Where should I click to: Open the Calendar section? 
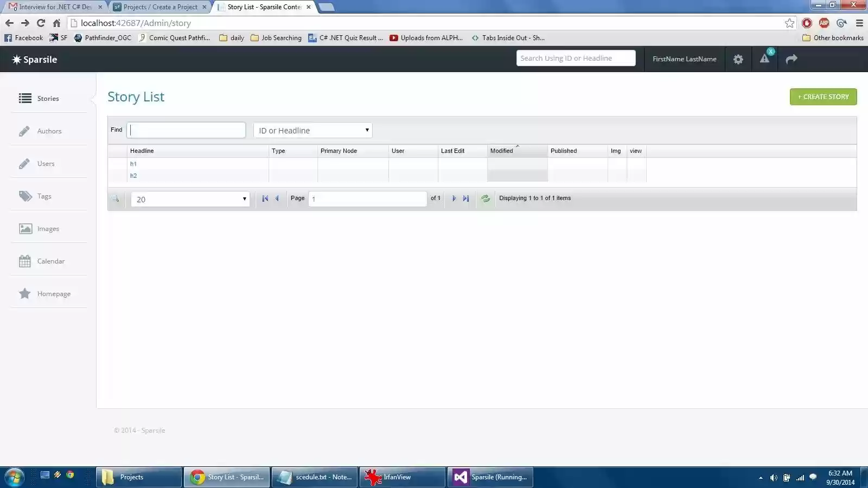pyautogui.click(x=50, y=261)
